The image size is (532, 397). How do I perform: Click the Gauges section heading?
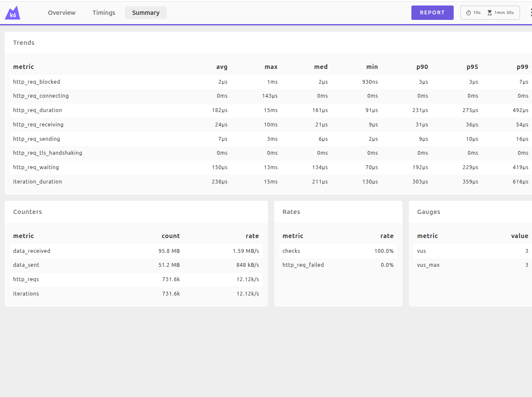pos(429,212)
